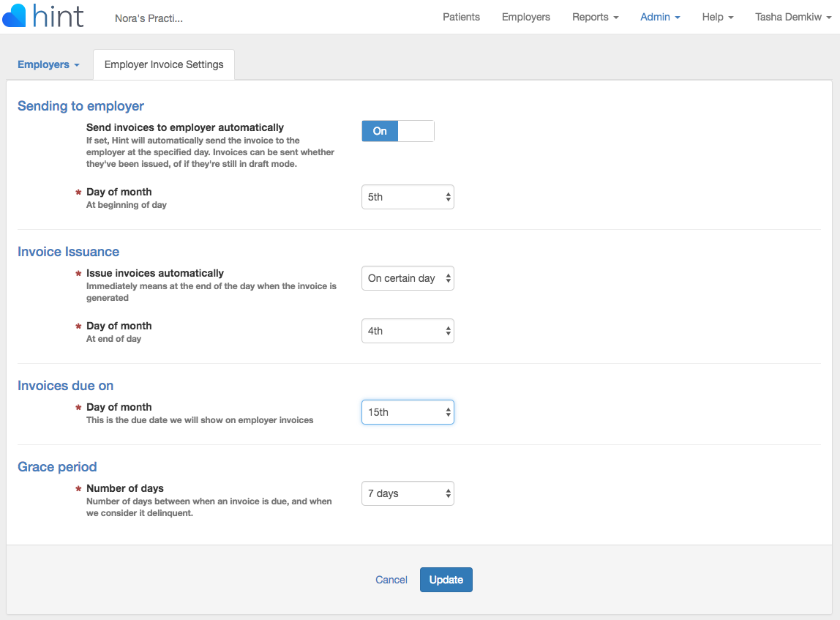Click the 'At beginning of day' hint text

pos(127,205)
